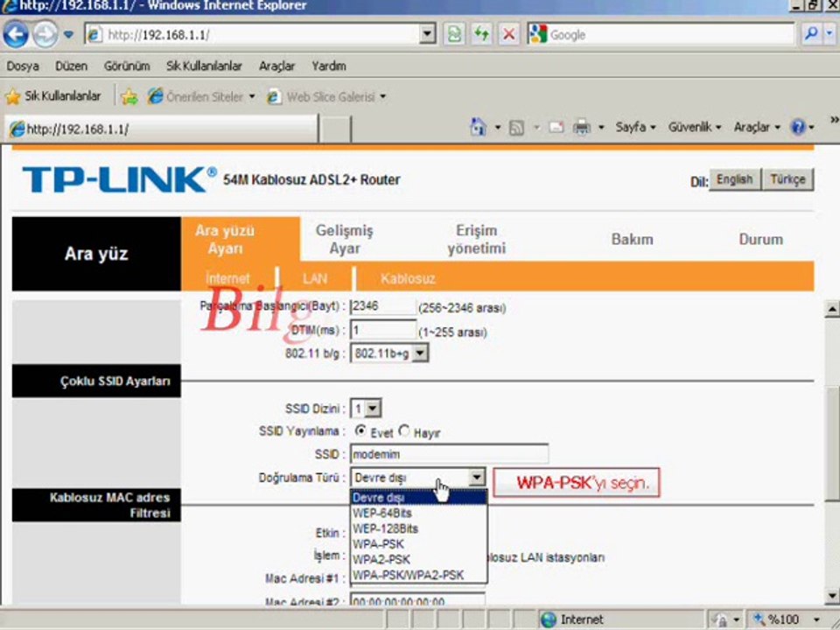Click the add to favorites bar icon
The image size is (840, 630).
[129, 97]
